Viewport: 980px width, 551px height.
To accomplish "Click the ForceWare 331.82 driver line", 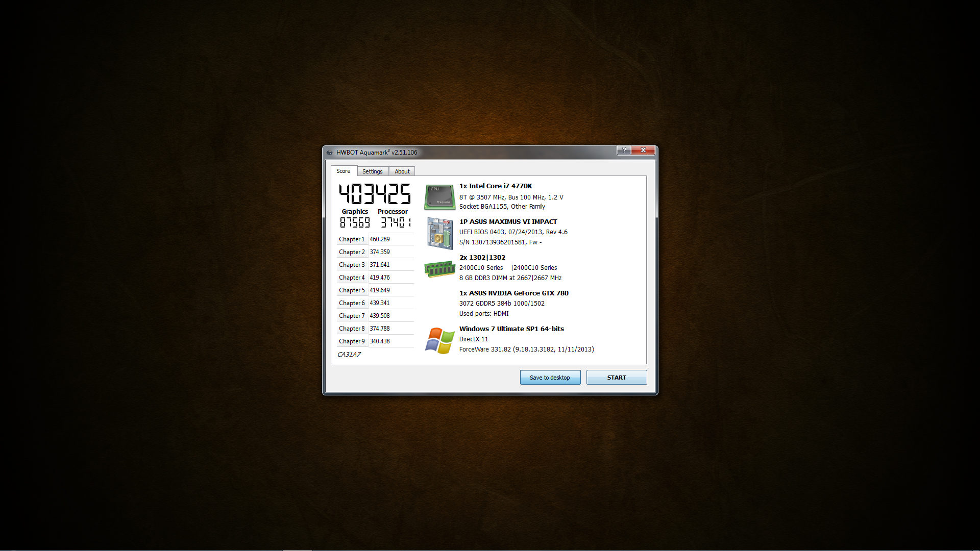I will pyautogui.click(x=526, y=349).
